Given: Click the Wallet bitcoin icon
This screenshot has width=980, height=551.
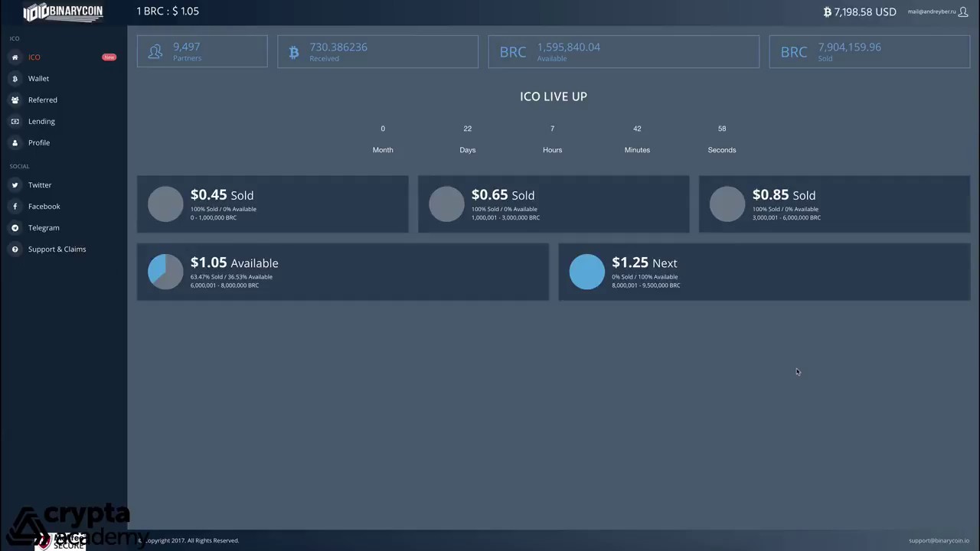Looking at the screenshot, I should pos(15,79).
